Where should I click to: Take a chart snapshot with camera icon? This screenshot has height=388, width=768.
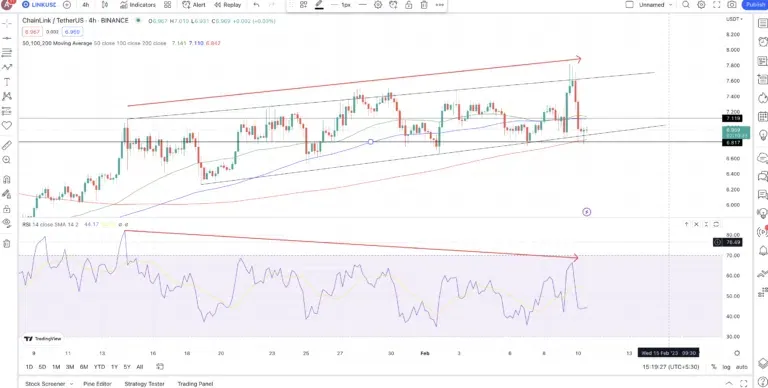point(731,5)
